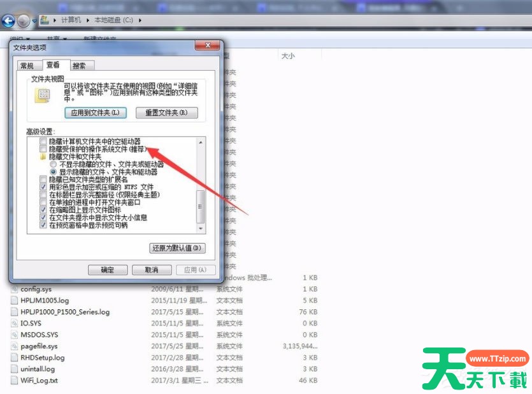Click the unintall.log file icon
Viewport: 532px width, 394px height.
14,369
